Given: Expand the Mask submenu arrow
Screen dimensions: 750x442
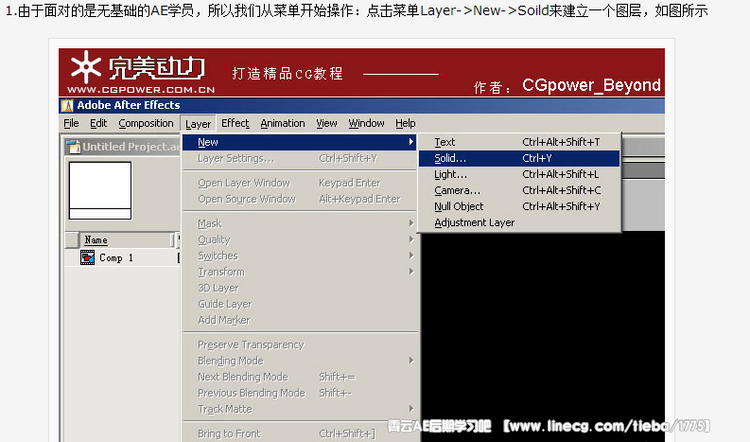Looking at the screenshot, I should (x=411, y=223).
